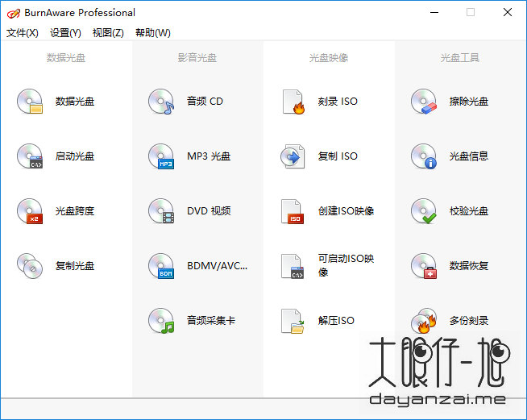The width and height of the screenshot is (527, 420).
Task: Open the 启动光盘 boot disc icon
Action: (30, 156)
